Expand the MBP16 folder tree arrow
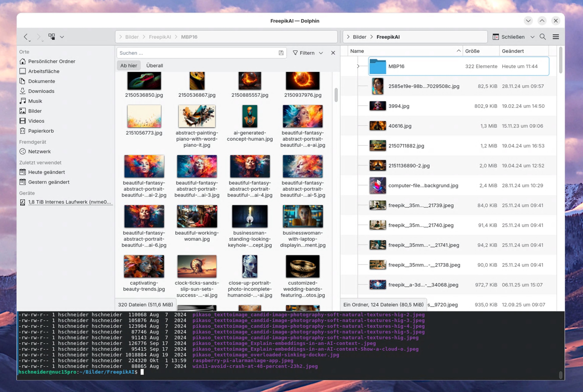The image size is (583, 392). (358, 66)
